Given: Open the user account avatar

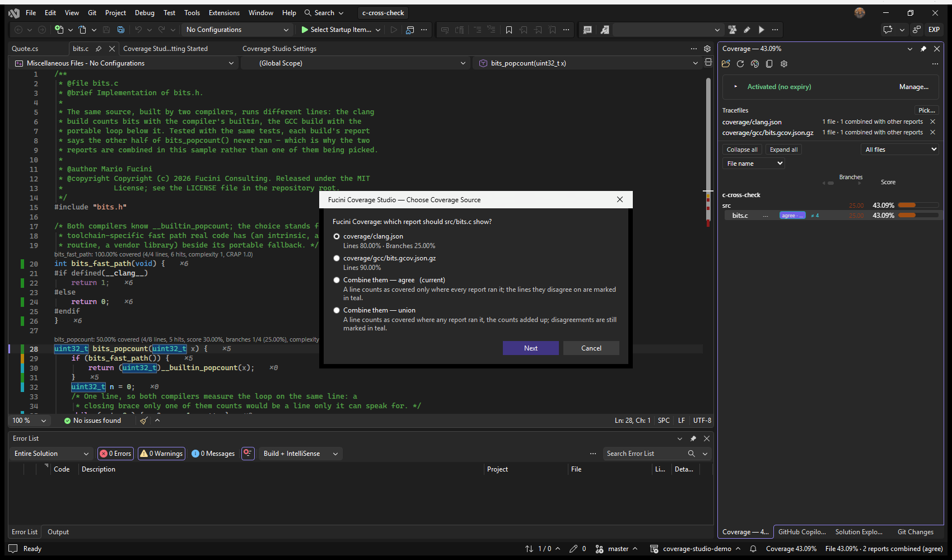Looking at the screenshot, I should (x=860, y=12).
